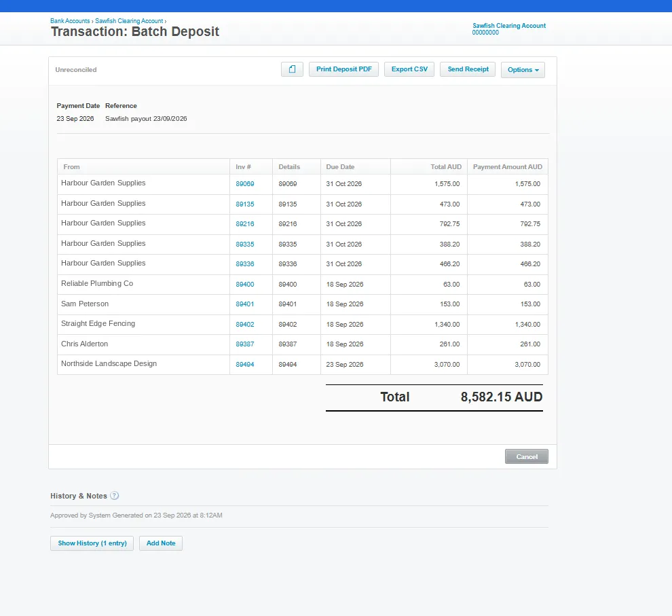Open invoice 89336 link

coord(245,264)
